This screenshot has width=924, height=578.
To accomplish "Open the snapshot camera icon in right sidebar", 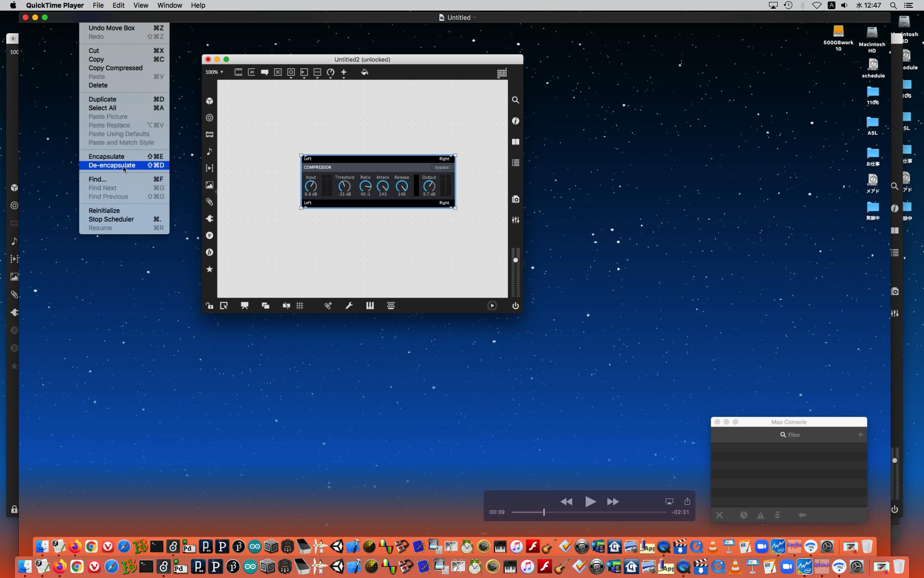I will point(515,199).
